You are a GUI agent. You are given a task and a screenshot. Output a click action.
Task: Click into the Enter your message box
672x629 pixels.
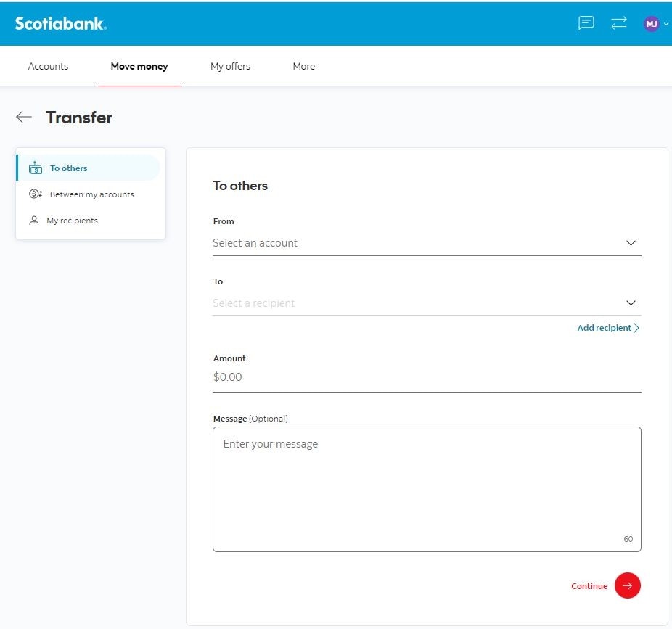[427, 489]
